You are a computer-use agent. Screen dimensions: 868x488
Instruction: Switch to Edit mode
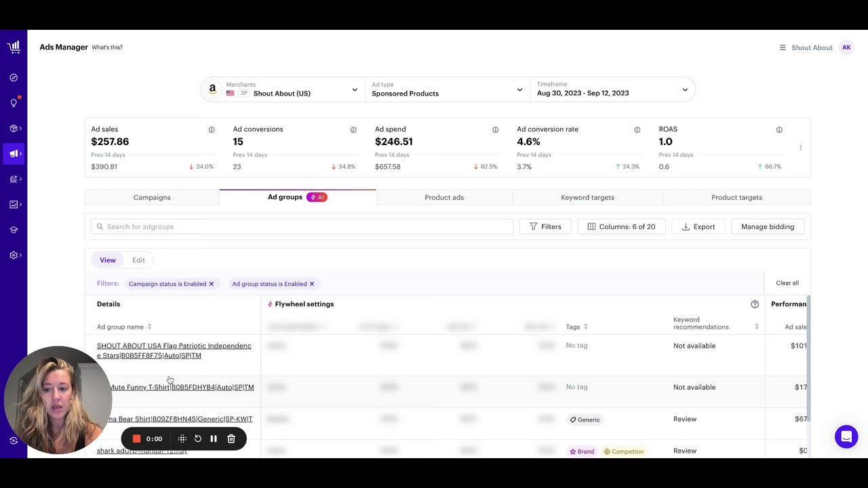point(138,260)
